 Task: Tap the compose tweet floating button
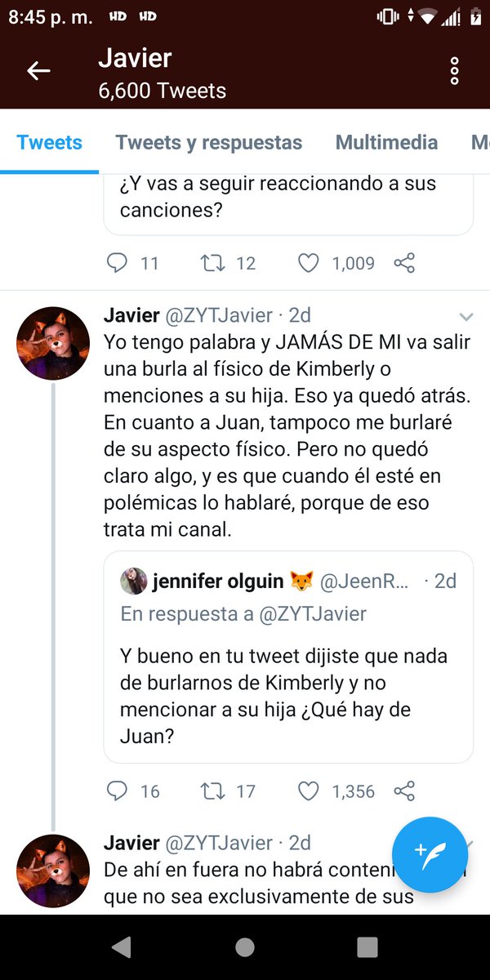(x=430, y=854)
